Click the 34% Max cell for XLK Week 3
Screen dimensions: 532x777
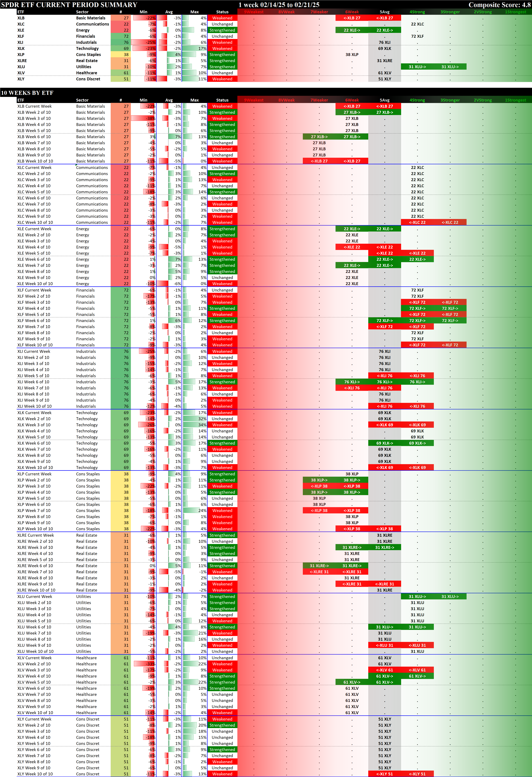(202, 425)
